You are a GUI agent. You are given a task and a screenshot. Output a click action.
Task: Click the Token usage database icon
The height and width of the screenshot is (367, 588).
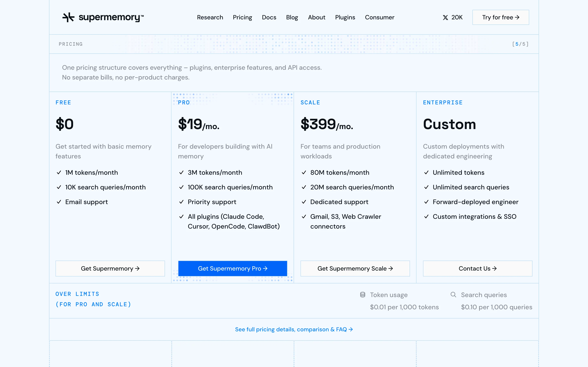pos(363,295)
